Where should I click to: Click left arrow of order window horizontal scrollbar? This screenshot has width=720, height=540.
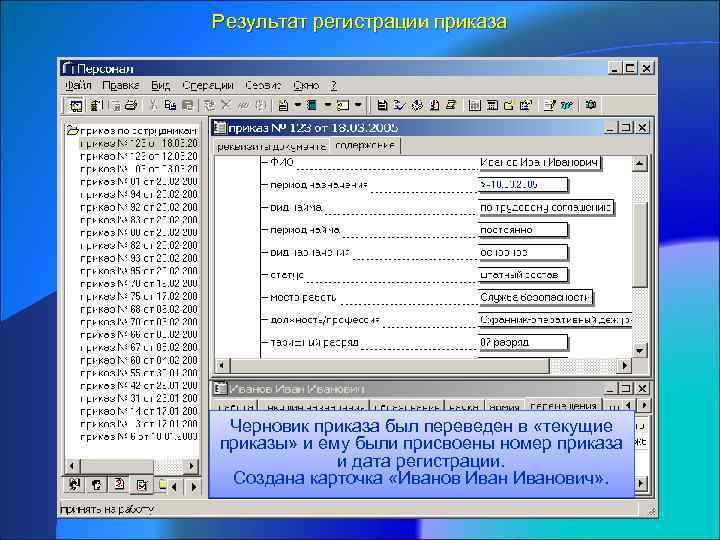coord(222,366)
